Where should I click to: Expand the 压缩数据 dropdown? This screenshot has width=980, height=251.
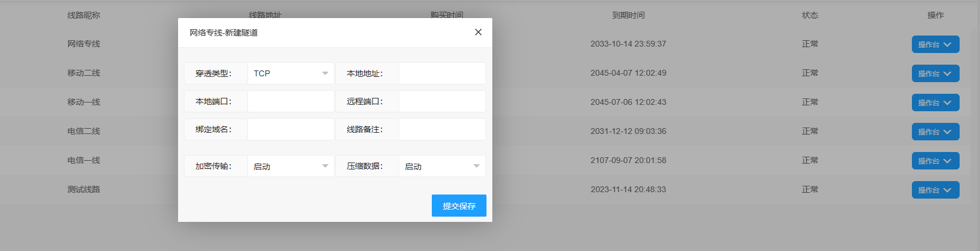tap(442, 166)
